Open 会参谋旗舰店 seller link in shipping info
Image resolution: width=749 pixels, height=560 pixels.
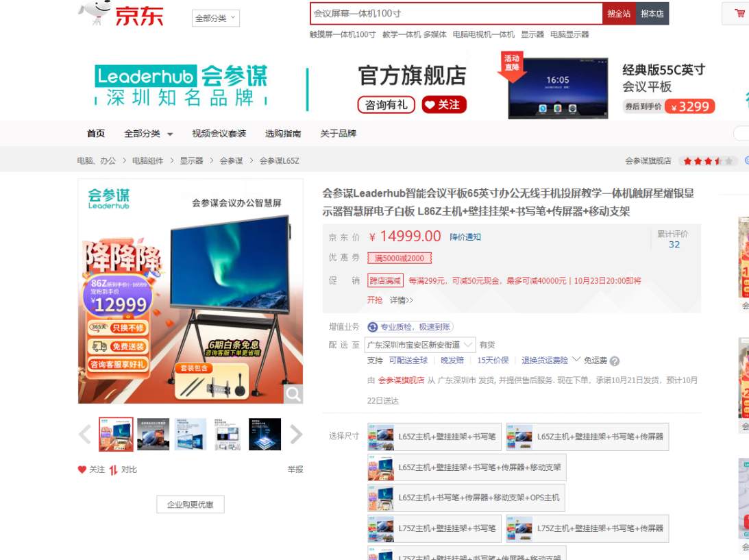pos(402,380)
